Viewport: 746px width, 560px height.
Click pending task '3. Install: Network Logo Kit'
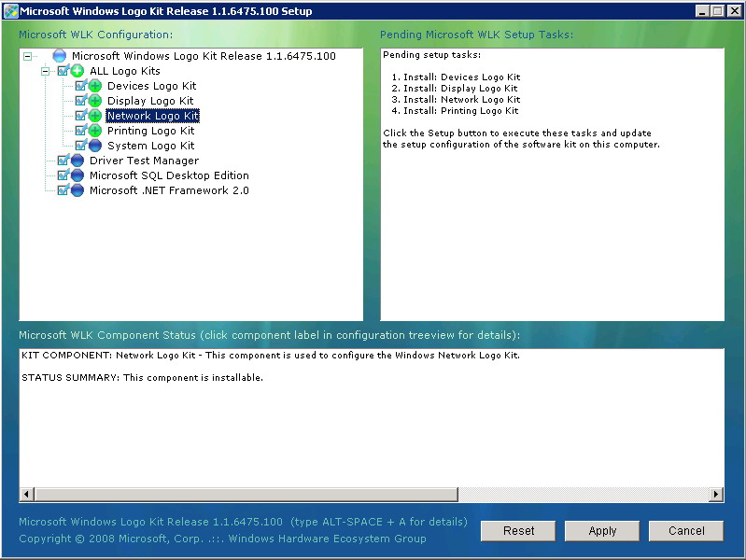point(456,100)
